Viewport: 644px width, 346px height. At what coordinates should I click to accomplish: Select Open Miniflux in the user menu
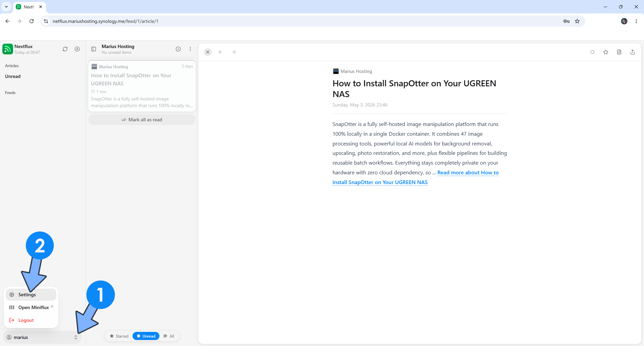[31, 307]
